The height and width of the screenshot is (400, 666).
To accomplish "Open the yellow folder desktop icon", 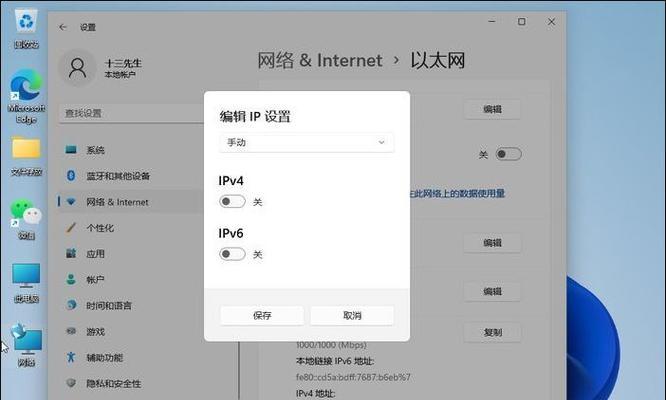I will click(x=26, y=148).
